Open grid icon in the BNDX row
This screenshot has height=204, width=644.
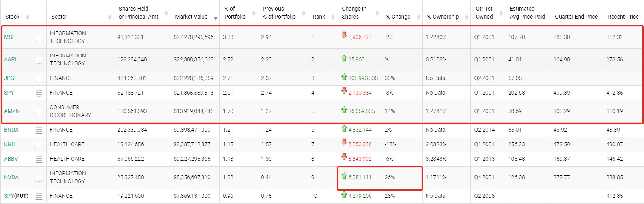coord(39,130)
